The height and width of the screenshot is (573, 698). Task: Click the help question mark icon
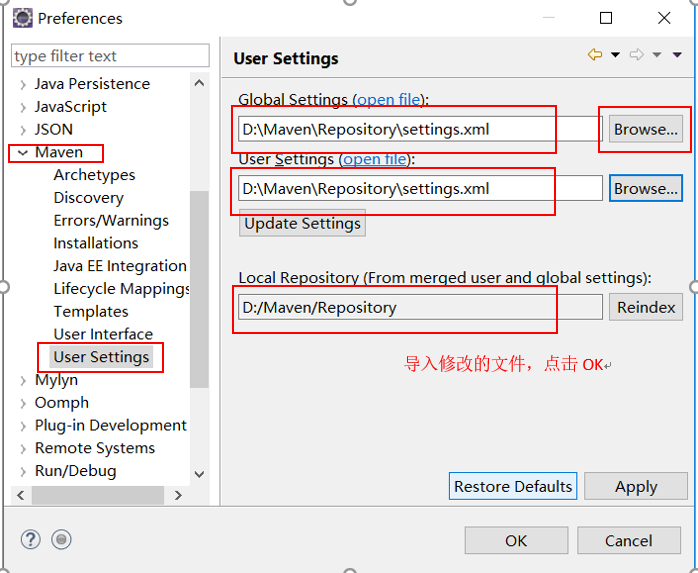coord(31,540)
